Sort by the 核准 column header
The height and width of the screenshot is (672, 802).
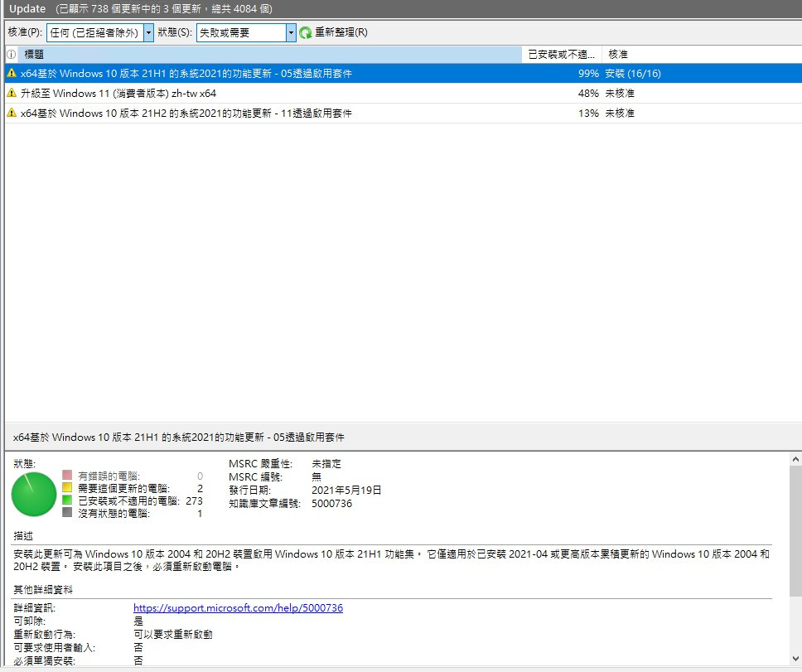(702, 54)
